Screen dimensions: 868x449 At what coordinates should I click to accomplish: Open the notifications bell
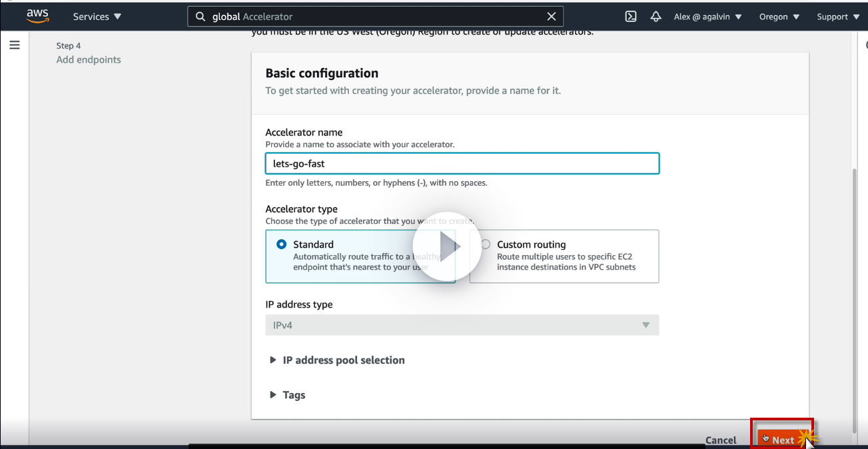pyautogui.click(x=655, y=17)
